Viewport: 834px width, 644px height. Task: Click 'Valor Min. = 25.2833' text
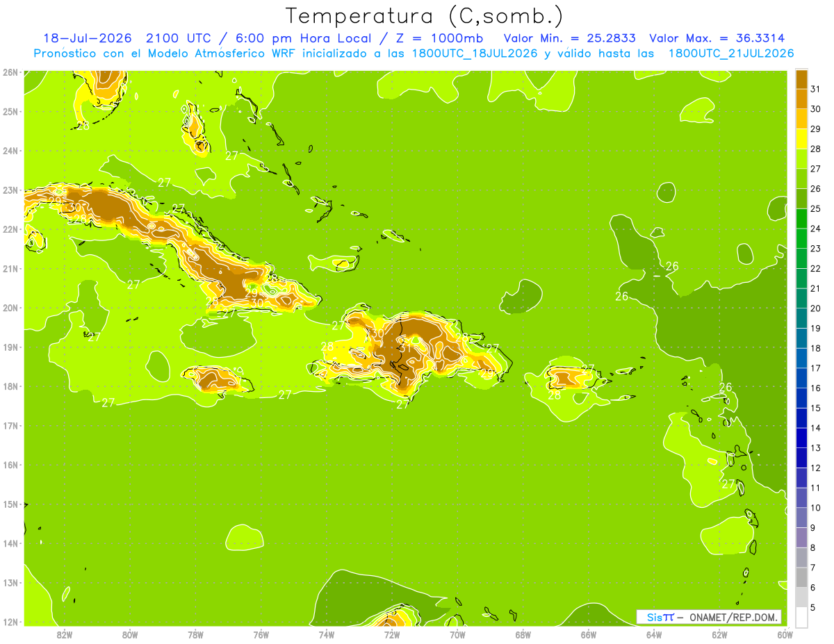point(569,38)
